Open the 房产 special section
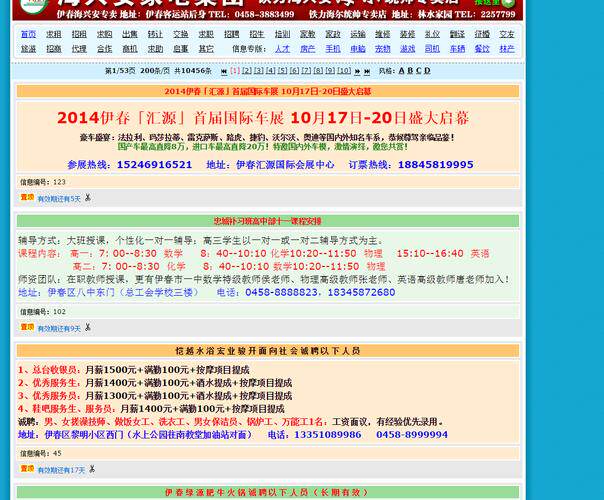Screen dimensions: 604x500 tap(307, 49)
